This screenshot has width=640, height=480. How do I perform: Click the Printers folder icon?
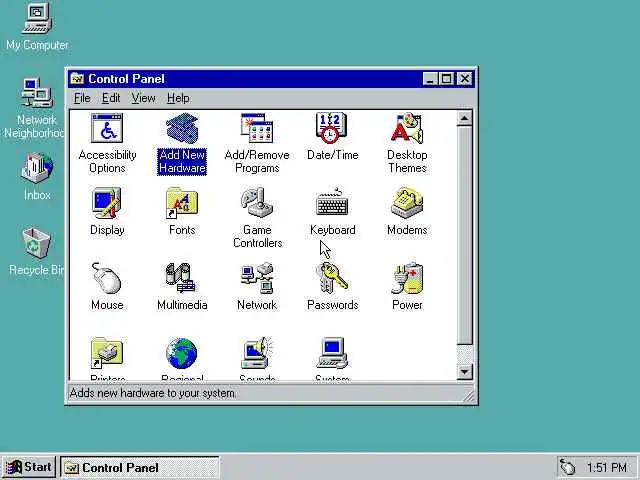[107, 353]
